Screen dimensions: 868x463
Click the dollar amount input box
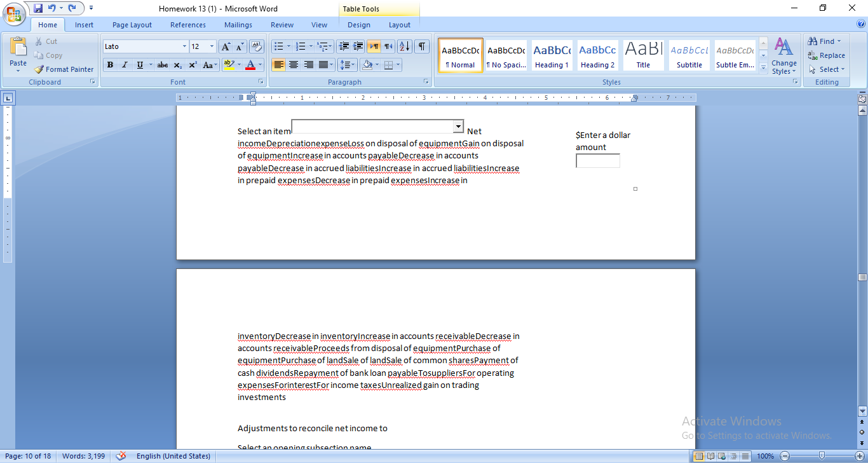(x=597, y=160)
